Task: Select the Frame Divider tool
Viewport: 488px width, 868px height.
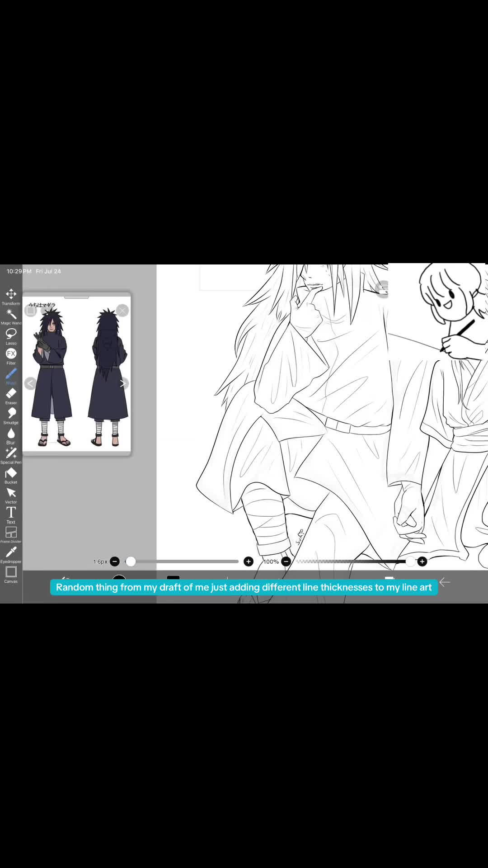Action: coord(11,535)
